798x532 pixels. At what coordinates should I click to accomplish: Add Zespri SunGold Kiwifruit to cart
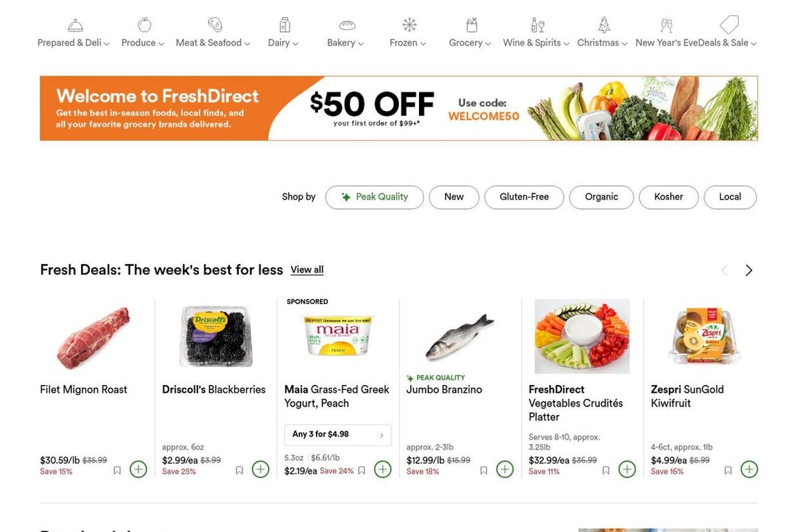749,468
